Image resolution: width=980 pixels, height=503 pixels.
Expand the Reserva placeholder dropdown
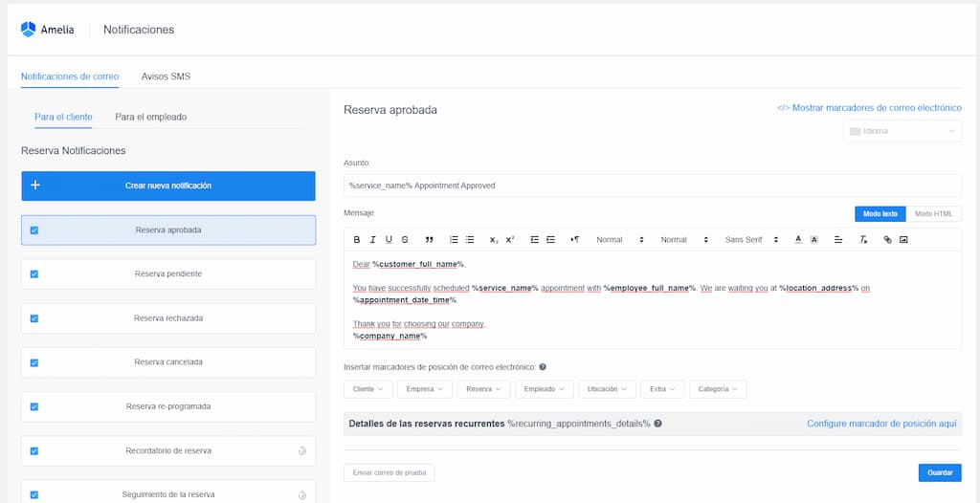pyautogui.click(x=483, y=388)
